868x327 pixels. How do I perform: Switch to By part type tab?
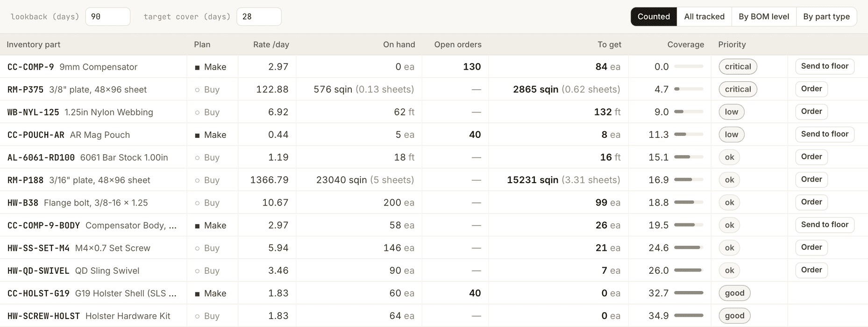826,17
